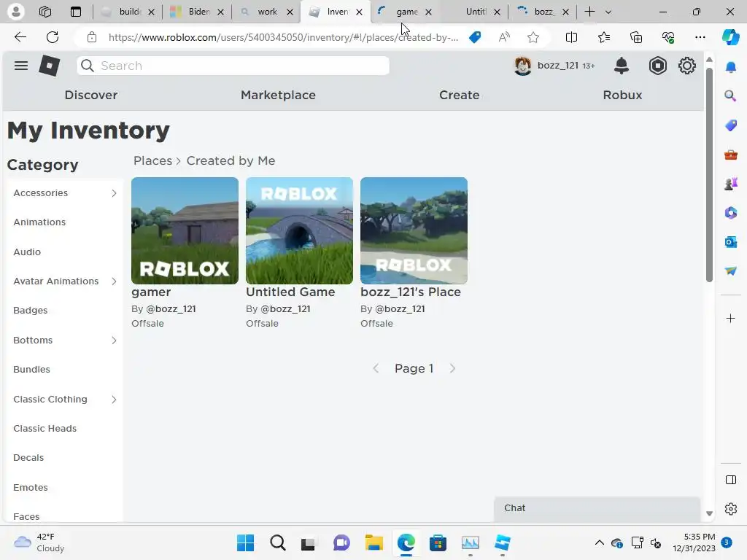Open Edge sidebar search icon
The height and width of the screenshot is (560, 747).
pos(730,96)
